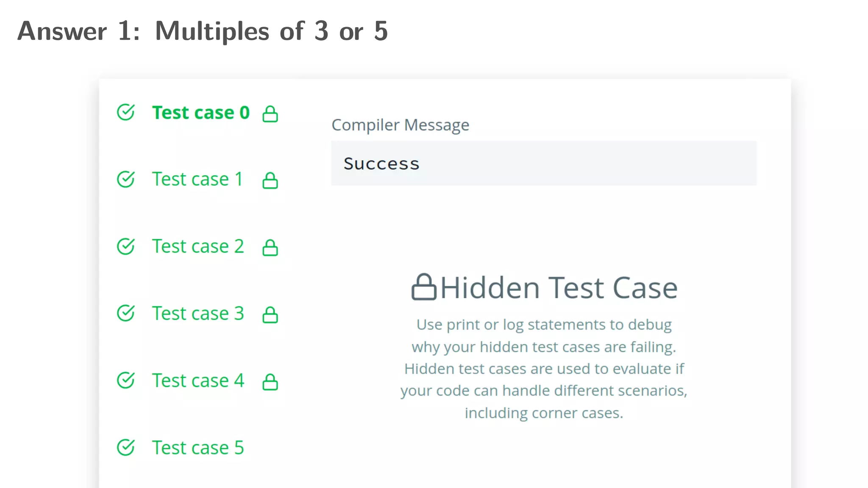Select the Test case 0 tab
This screenshot has height=488, width=868.
[x=201, y=113]
